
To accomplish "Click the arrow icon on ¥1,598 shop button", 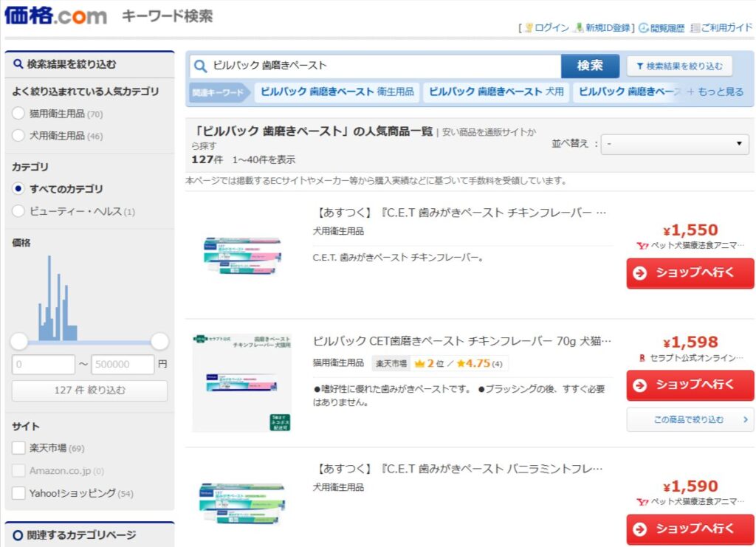I will pyautogui.click(x=640, y=385).
